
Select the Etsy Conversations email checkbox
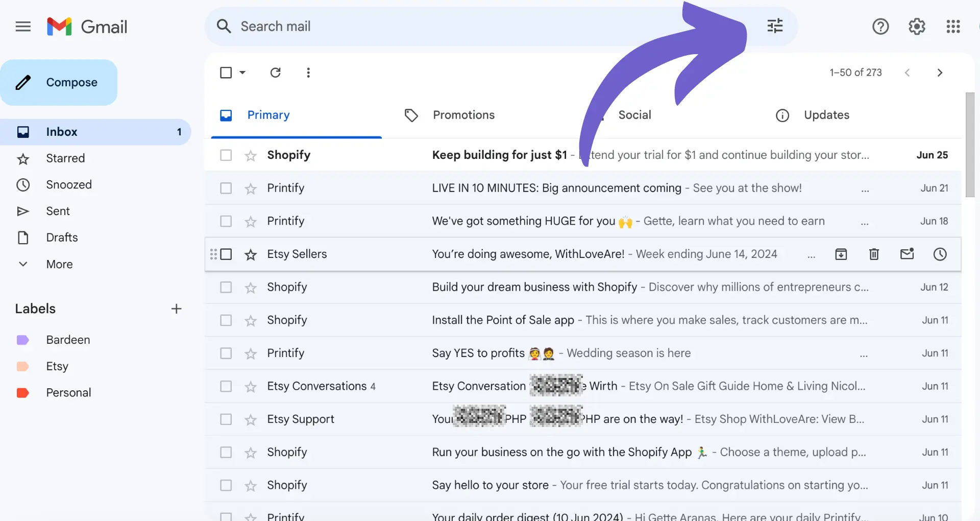point(226,386)
